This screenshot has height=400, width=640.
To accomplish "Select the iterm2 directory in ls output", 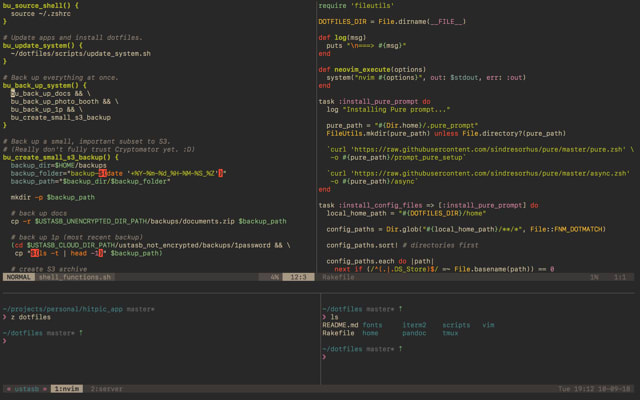I will (x=414, y=325).
